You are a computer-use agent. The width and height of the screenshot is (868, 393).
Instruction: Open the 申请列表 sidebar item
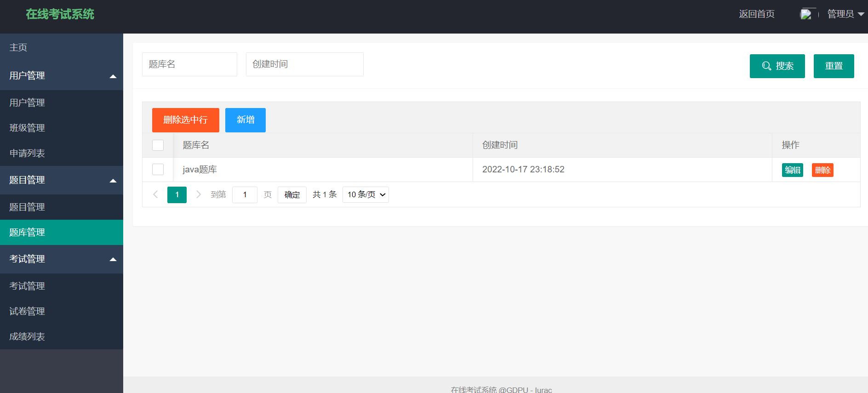[x=62, y=153]
